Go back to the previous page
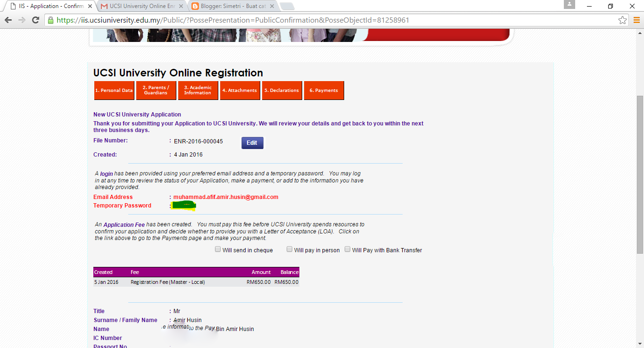644x348 pixels. click(8, 20)
